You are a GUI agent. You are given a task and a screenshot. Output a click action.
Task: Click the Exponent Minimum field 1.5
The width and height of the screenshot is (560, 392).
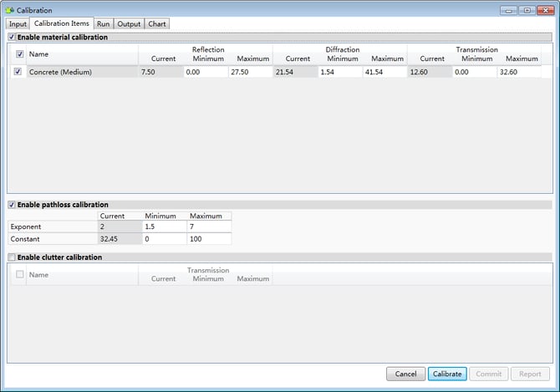164,227
